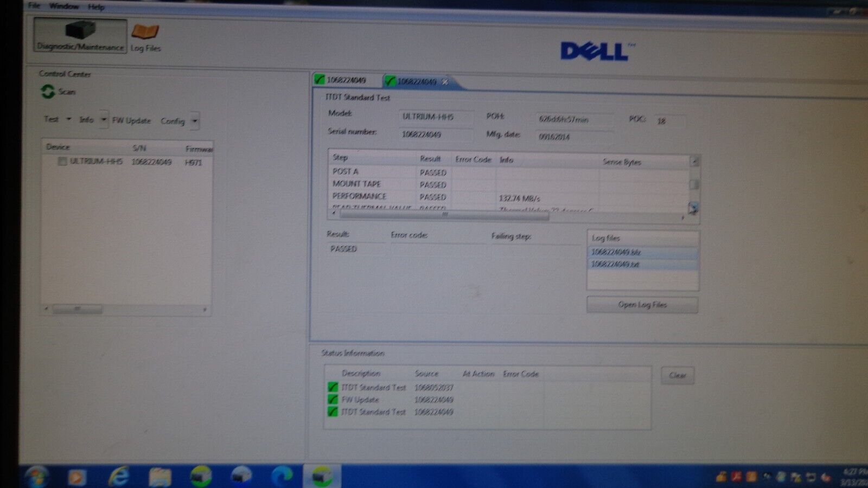Select log file 1068224049.blz

click(x=643, y=252)
